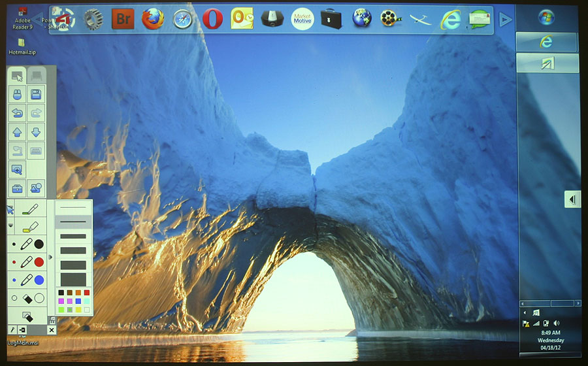Pick the black pen with thick tip
The width and height of the screenshot is (588, 366).
(x=39, y=244)
